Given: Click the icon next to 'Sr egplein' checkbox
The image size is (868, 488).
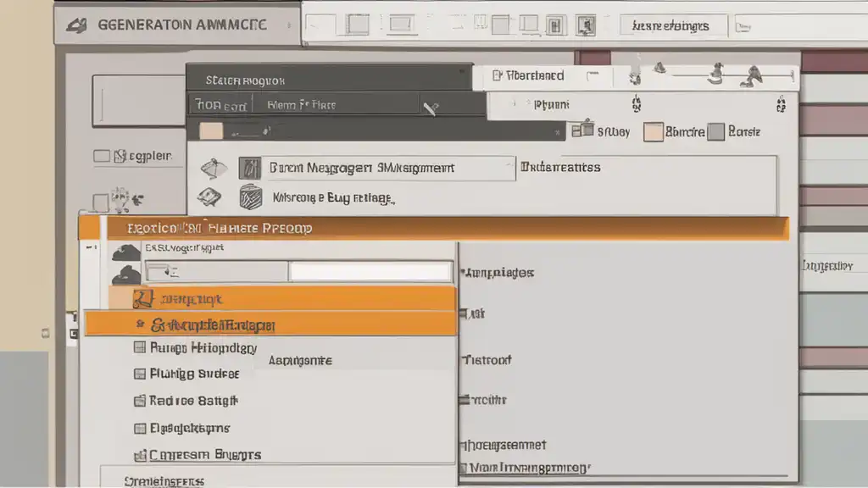Looking at the screenshot, I should (x=120, y=156).
